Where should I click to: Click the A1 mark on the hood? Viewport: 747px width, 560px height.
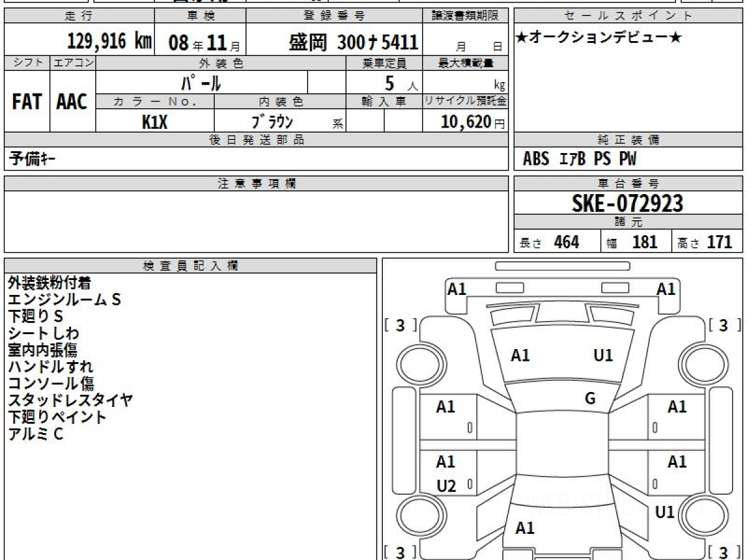point(520,355)
